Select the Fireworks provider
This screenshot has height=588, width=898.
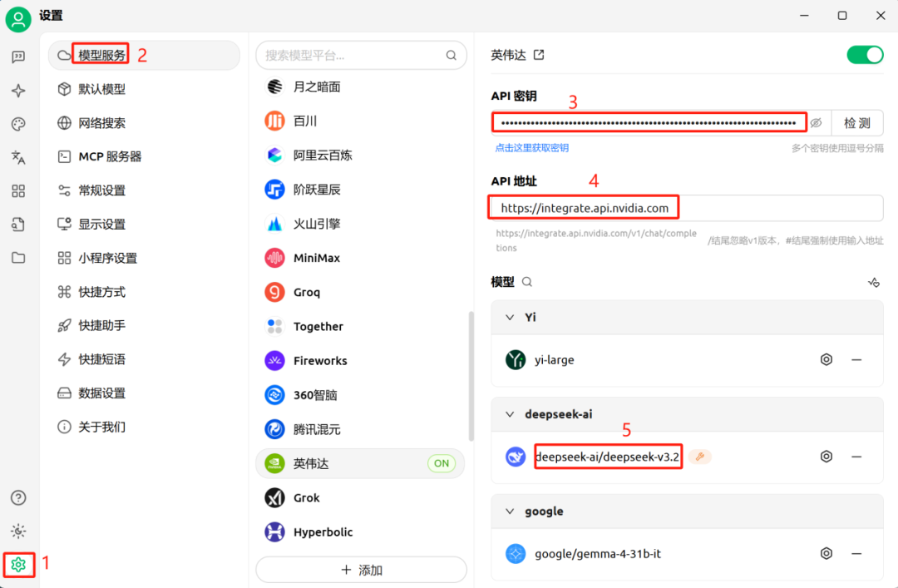pyautogui.click(x=361, y=361)
